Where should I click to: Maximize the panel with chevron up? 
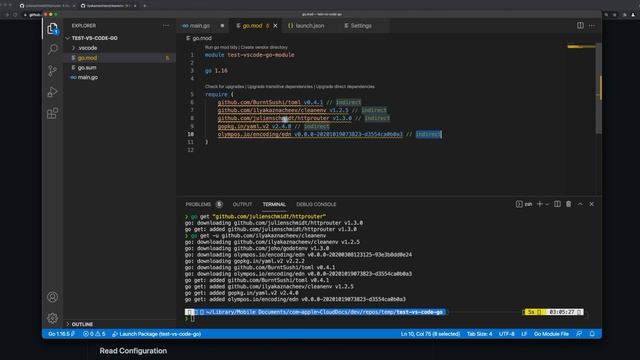click(x=580, y=204)
